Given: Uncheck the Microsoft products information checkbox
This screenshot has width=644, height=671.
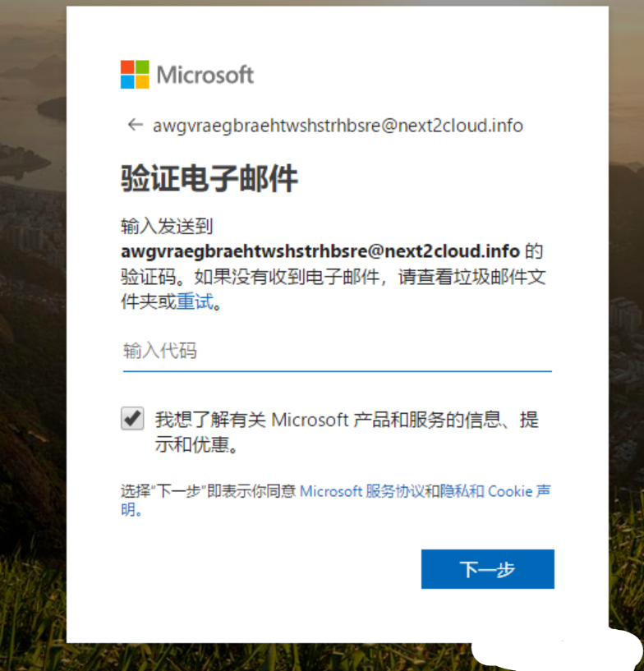Looking at the screenshot, I should [x=132, y=418].
